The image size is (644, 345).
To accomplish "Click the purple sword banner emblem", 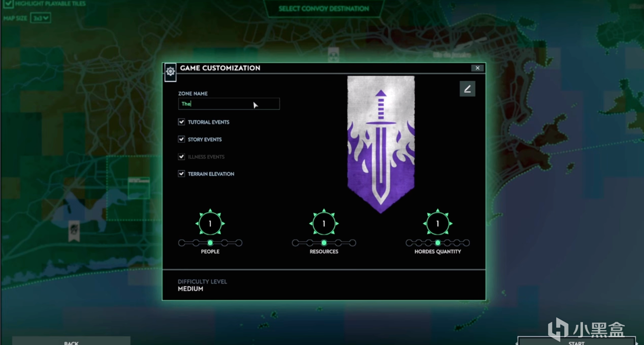I will click(381, 144).
